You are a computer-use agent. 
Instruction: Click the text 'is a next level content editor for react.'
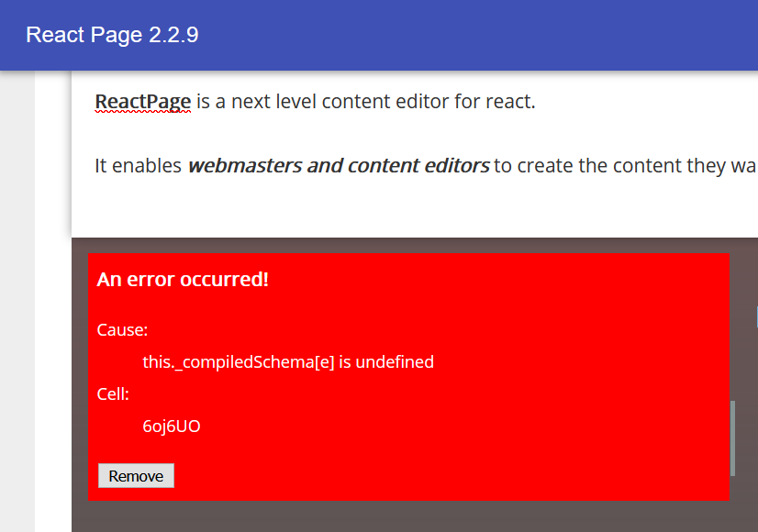[366, 102]
